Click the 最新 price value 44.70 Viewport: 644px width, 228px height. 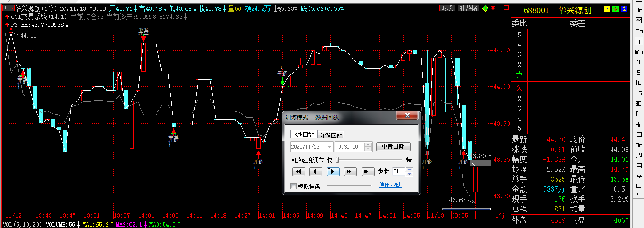pos(556,139)
